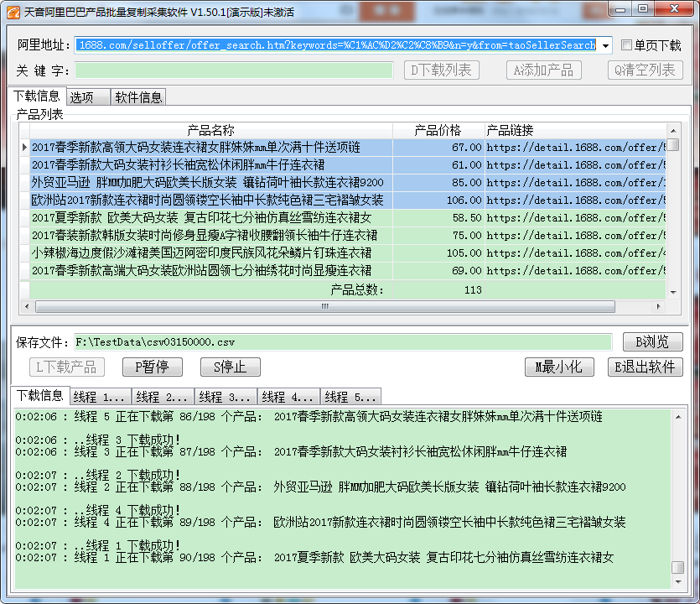
Task: Click the 保存文件 path field
Action: (343, 342)
